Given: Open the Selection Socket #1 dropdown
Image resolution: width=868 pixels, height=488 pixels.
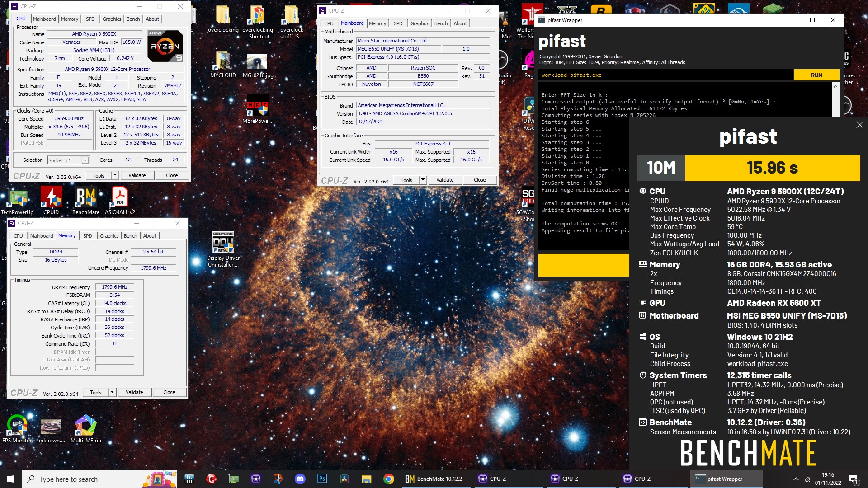Looking at the screenshot, I should point(68,160).
